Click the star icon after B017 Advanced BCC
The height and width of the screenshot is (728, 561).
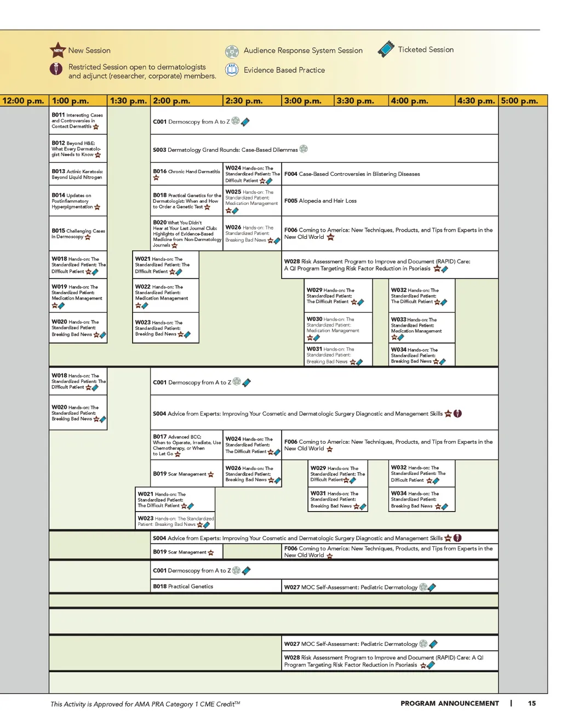[x=178, y=454]
